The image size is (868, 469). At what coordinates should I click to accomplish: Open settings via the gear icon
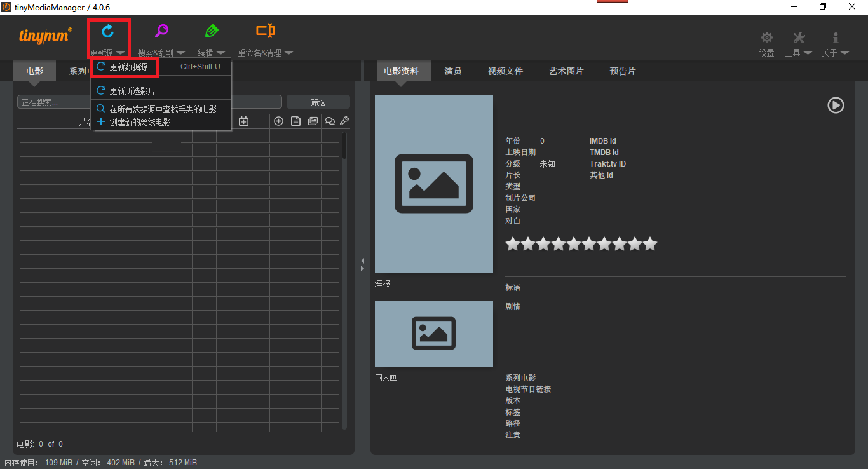point(767,37)
